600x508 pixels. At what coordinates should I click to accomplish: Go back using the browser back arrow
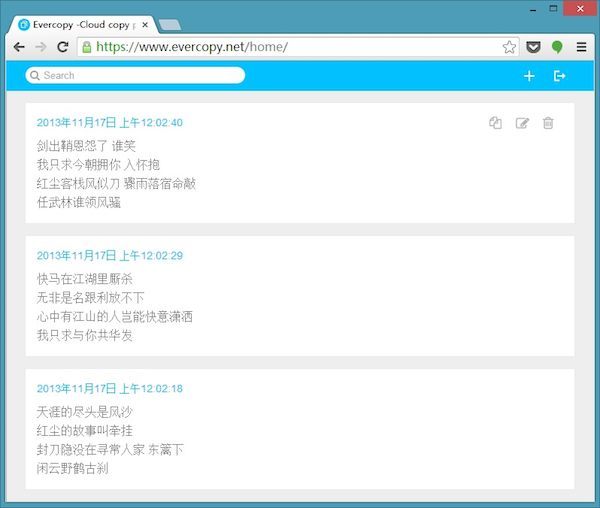[19, 47]
